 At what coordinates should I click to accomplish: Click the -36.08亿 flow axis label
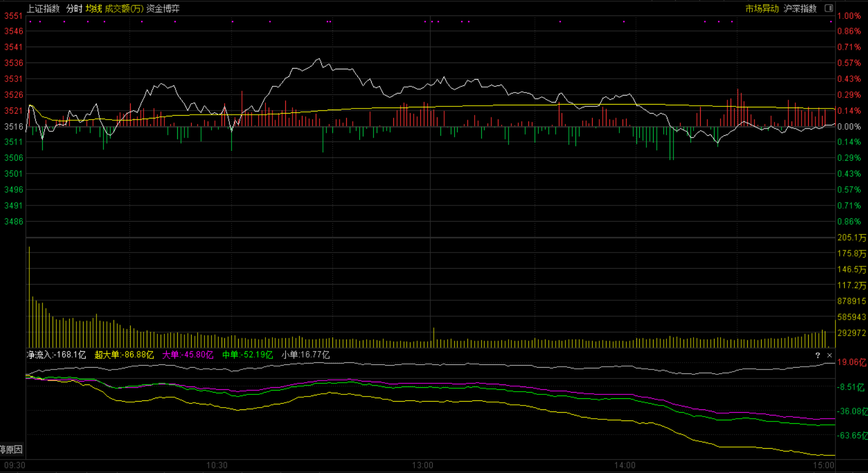click(852, 411)
